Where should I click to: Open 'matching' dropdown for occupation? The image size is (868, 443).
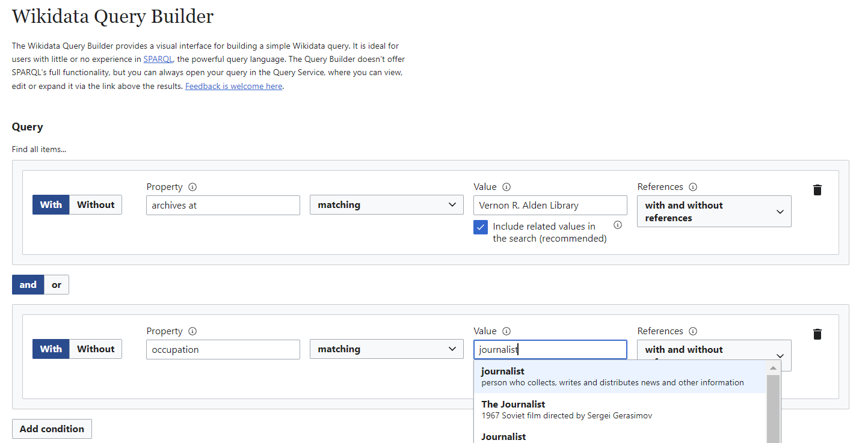pyautogui.click(x=386, y=349)
